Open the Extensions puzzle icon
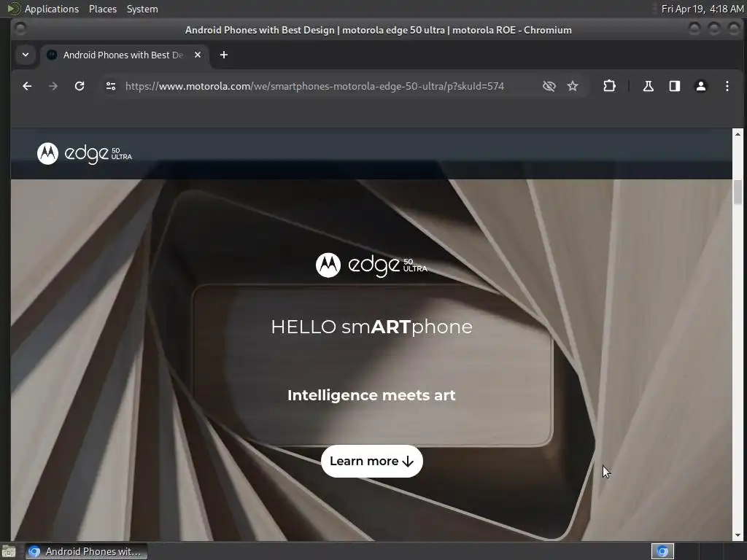This screenshot has height=560, width=747. point(609,86)
